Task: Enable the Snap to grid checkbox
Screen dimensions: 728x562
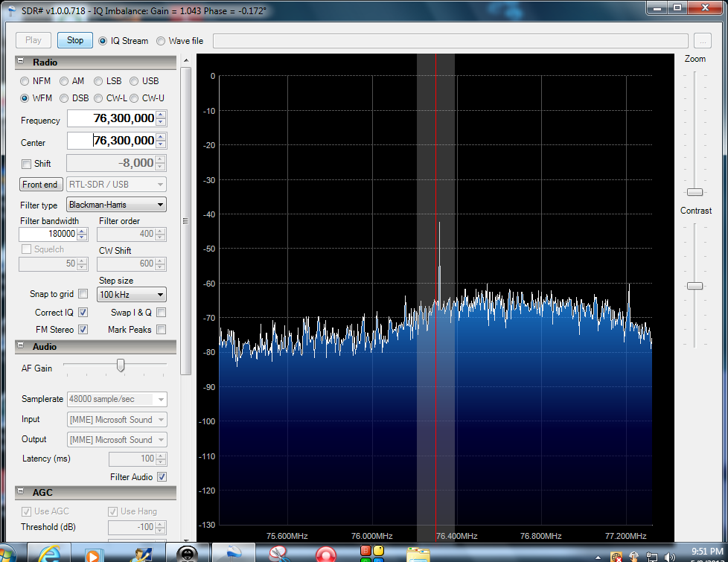Action: 83,294
